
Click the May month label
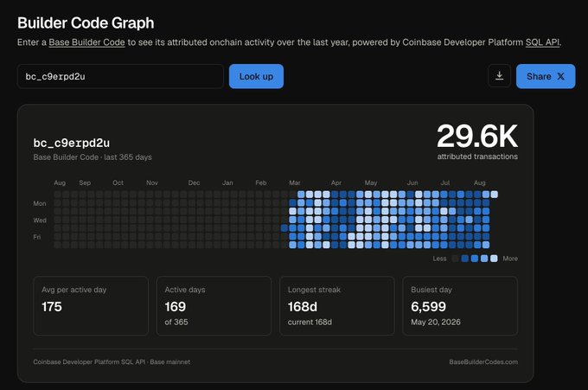[x=371, y=182]
